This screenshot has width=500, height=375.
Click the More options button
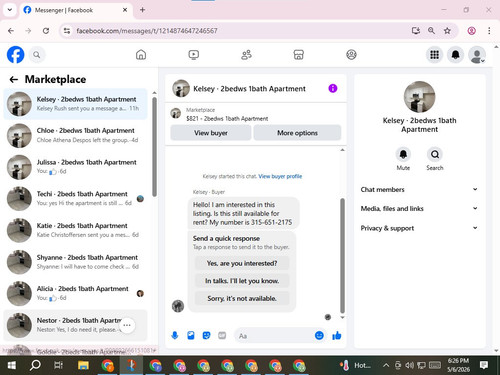tap(297, 133)
